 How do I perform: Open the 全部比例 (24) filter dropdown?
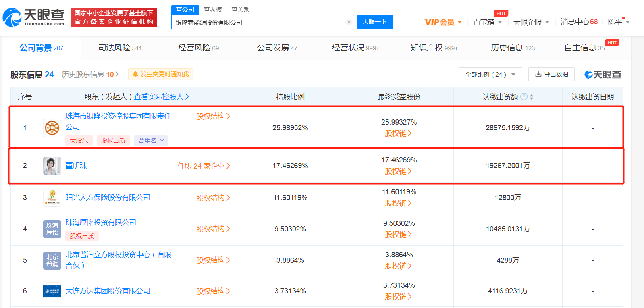point(490,74)
